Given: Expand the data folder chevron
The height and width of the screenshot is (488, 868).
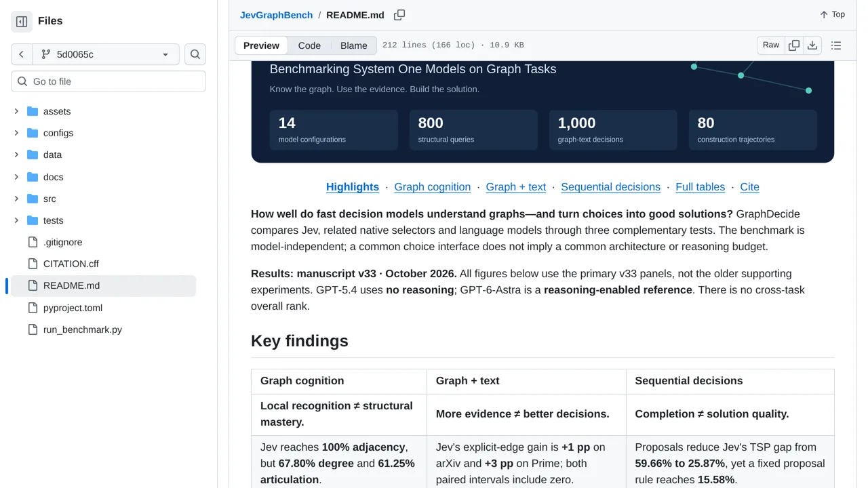Looking at the screenshot, I should tap(16, 155).
